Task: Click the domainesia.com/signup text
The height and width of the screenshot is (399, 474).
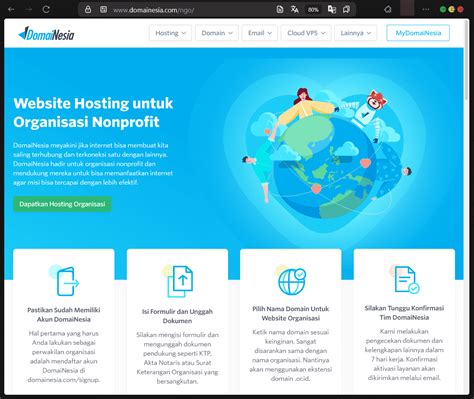Action: 64,380
